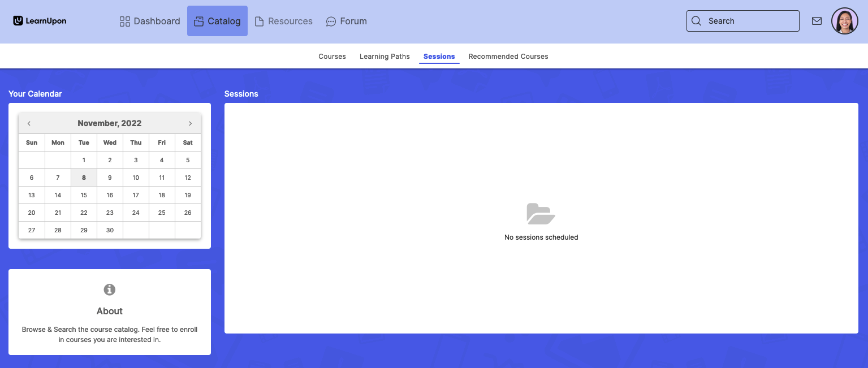This screenshot has height=368, width=868.
Task: Open the Recommended Courses tab
Action: click(x=508, y=57)
